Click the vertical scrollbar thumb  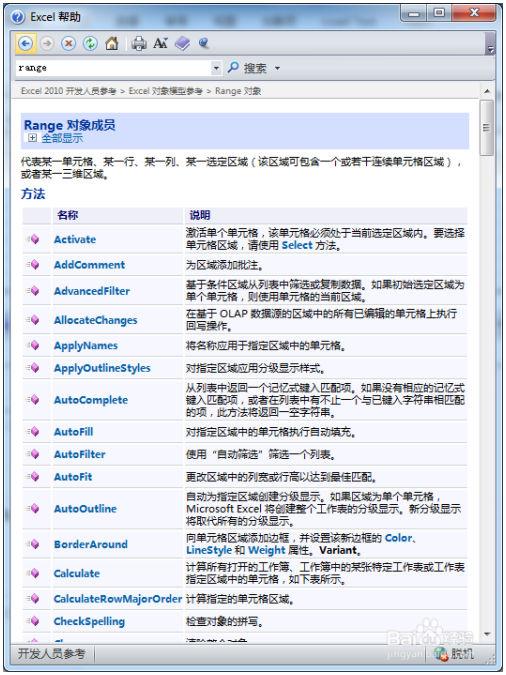click(x=487, y=128)
